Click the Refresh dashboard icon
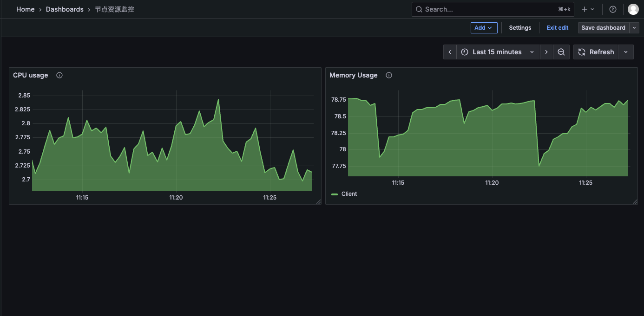 pos(582,52)
